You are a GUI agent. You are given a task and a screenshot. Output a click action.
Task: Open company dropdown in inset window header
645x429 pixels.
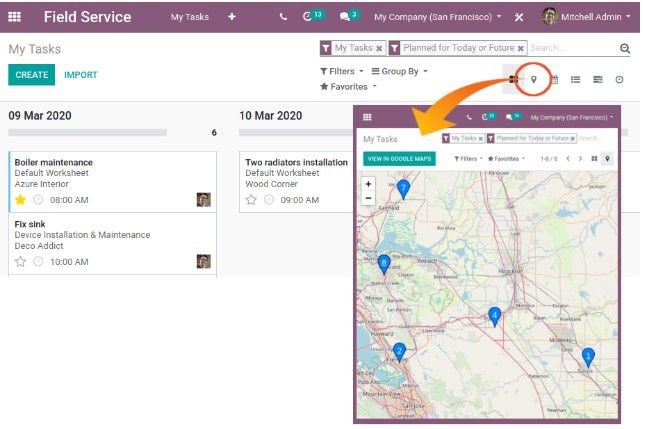571,117
